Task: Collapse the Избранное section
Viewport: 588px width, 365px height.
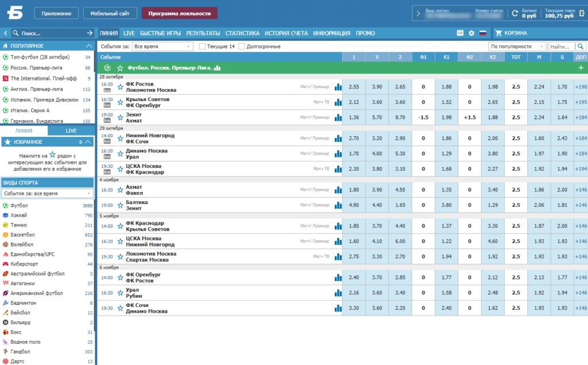Action: (x=88, y=142)
